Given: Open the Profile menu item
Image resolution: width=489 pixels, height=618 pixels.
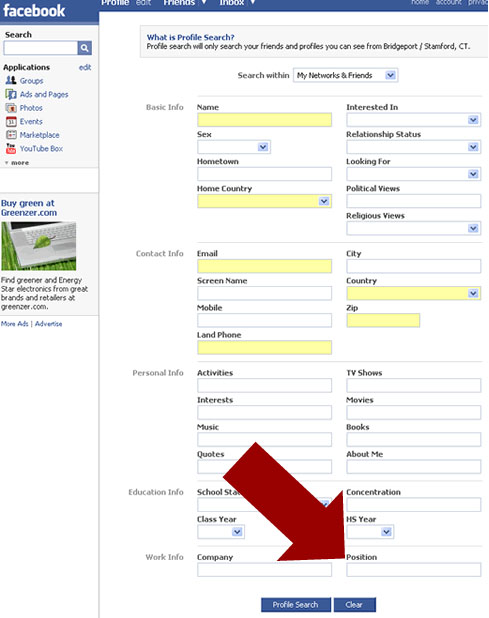Looking at the screenshot, I should point(115,3).
